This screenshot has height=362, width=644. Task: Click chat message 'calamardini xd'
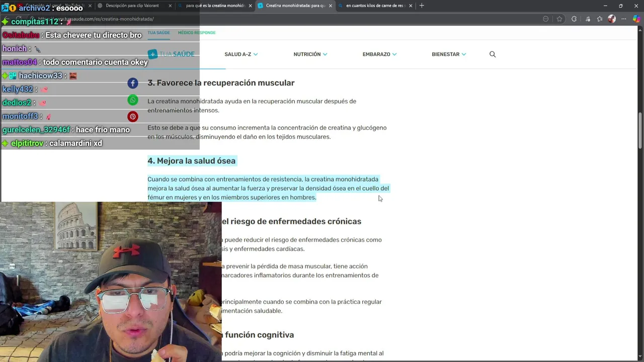75,143
